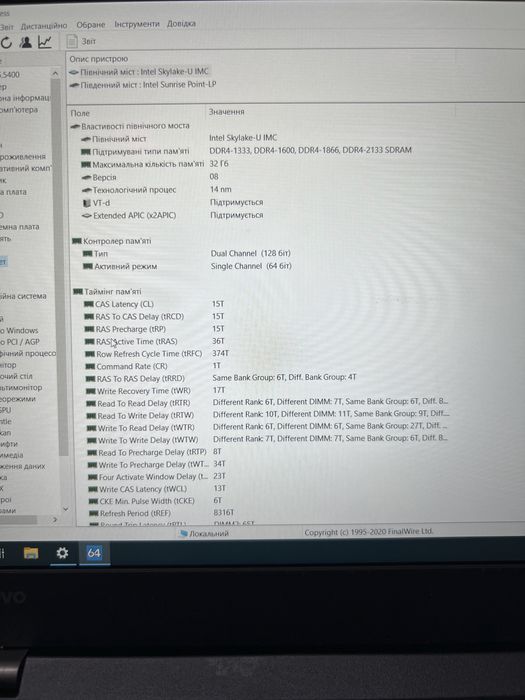Select Південний міст: Intel Sunrise Point-LP device
Viewport: 525px width, 700px height.
pos(143,84)
